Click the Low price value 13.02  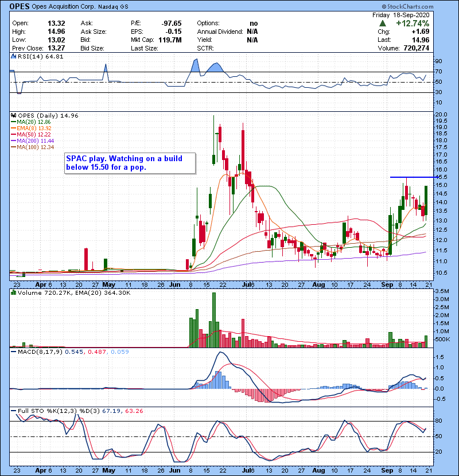pos(56,40)
